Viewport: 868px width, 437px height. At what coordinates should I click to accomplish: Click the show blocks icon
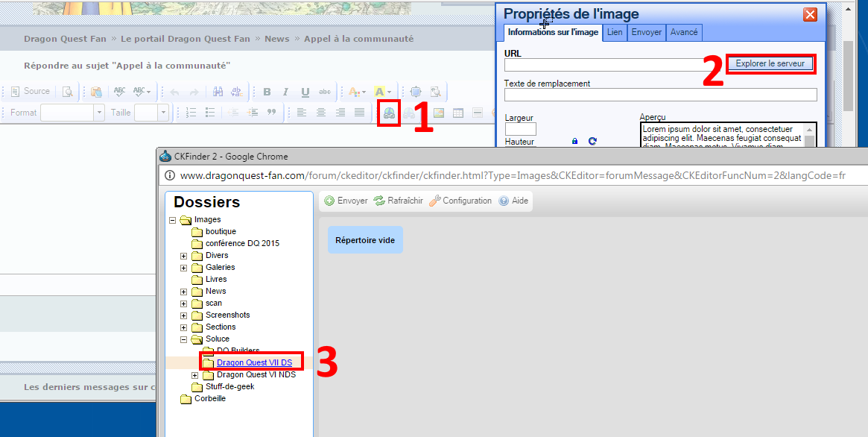click(436, 92)
